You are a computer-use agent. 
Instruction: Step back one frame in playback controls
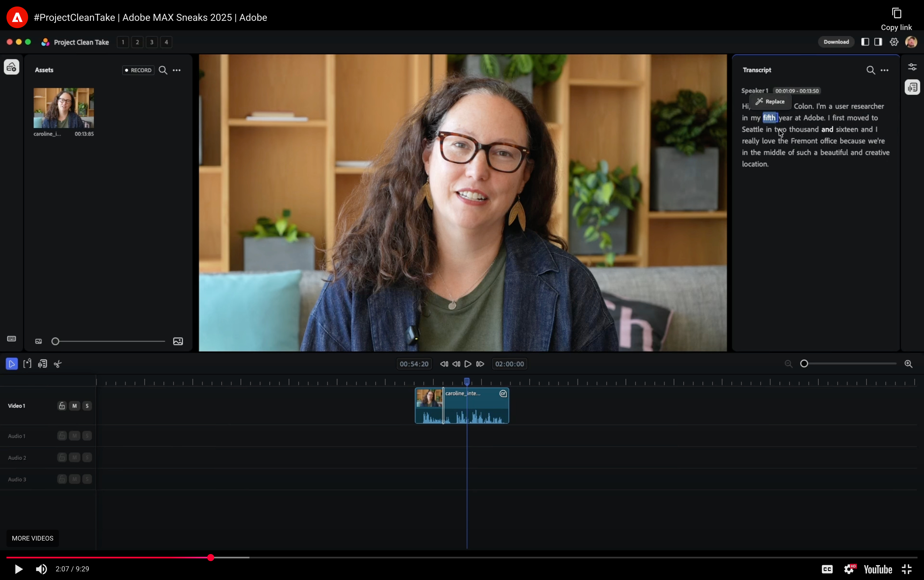(456, 364)
